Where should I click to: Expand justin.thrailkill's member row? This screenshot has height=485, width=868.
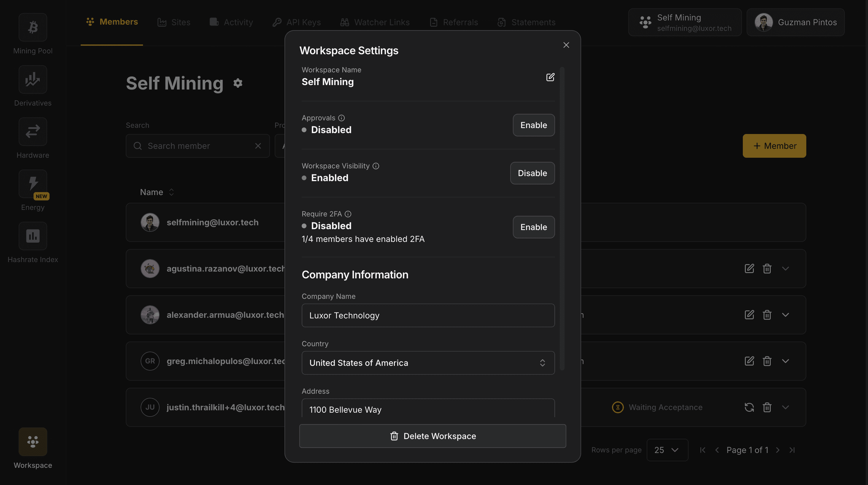pos(786,407)
